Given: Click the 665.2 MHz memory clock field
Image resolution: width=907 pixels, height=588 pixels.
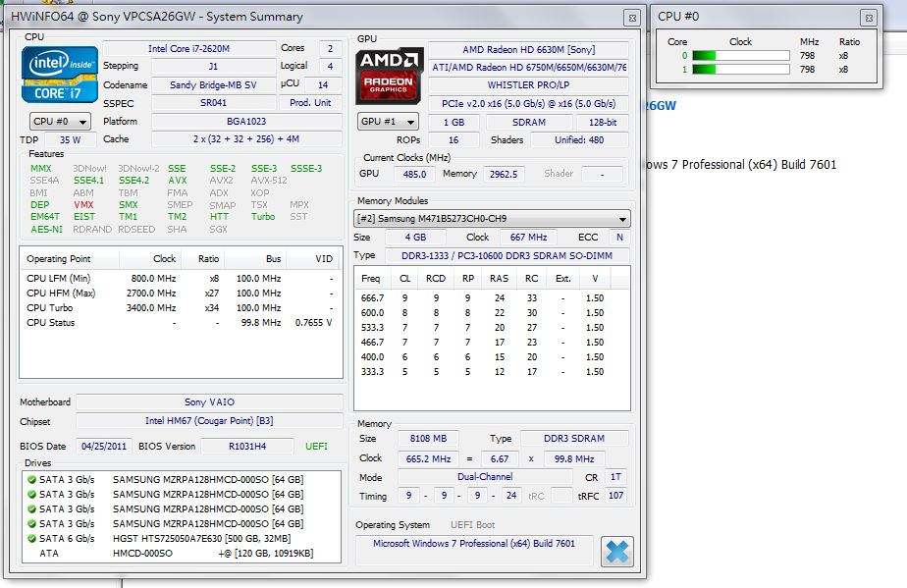Looking at the screenshot, I should tap(428, 459).
